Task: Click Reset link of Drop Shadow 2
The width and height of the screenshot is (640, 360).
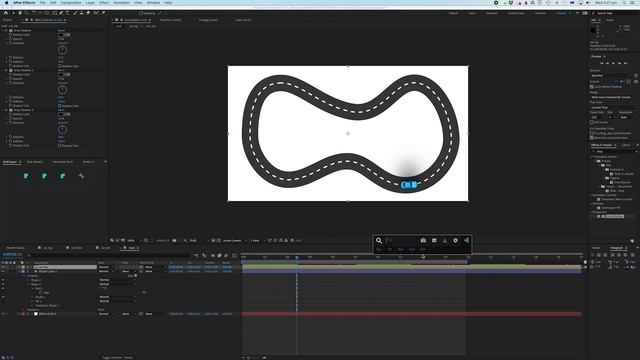Action: pyautogui.click(x=61, y=70)
